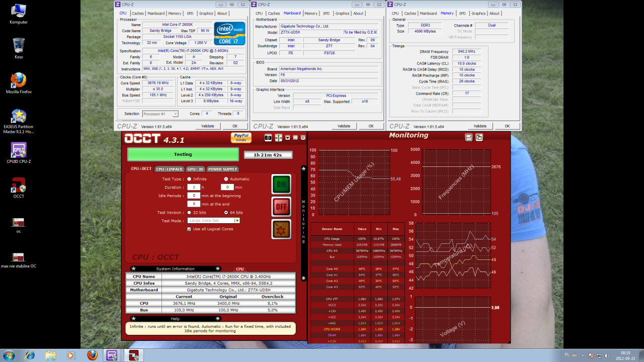
Task: Choose the 32 bits test version
Action: [189, 213]
